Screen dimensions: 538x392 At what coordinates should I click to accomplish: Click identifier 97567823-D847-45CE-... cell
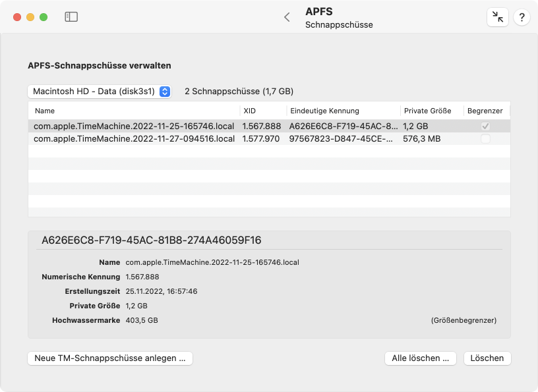click(x=341, y=139)
